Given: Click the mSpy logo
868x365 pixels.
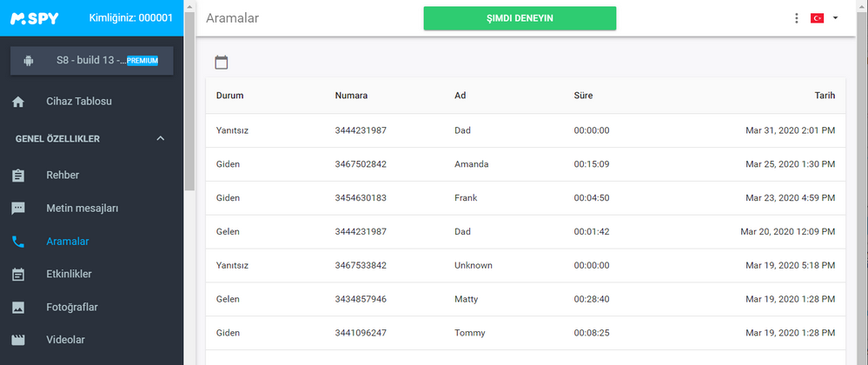Looking at the screenshot, I should coord(35,18).
